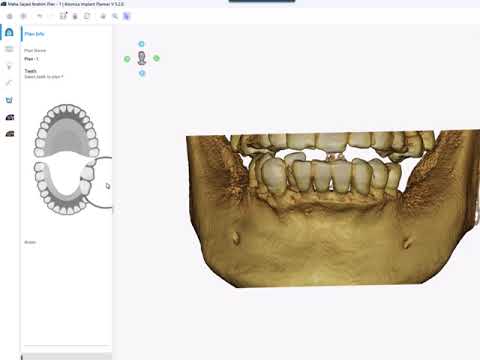Select the magnifier zoom tool

click(115, 16)
